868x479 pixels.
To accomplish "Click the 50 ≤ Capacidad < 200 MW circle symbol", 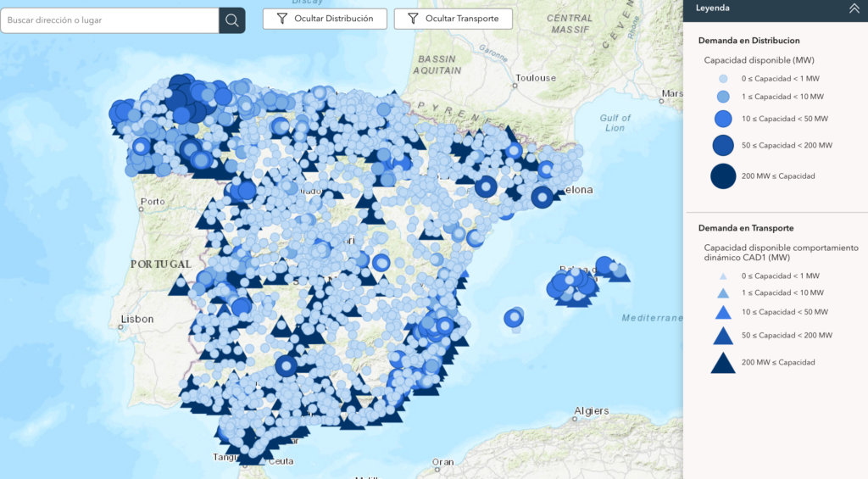I will [x=723, y=145].
